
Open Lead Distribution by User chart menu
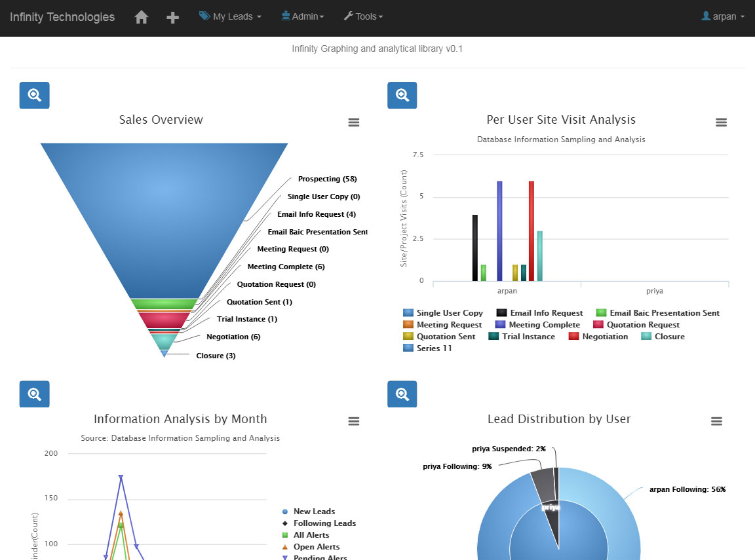tap(716, 421)
